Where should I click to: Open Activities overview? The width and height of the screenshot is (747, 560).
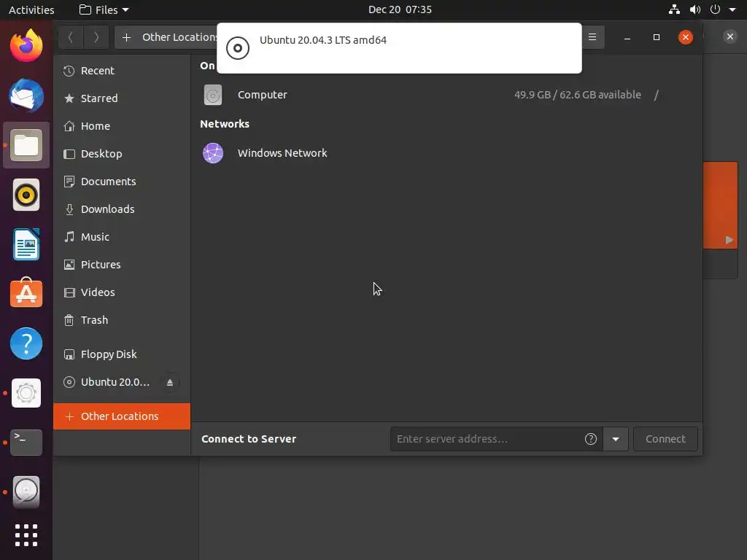31,10
